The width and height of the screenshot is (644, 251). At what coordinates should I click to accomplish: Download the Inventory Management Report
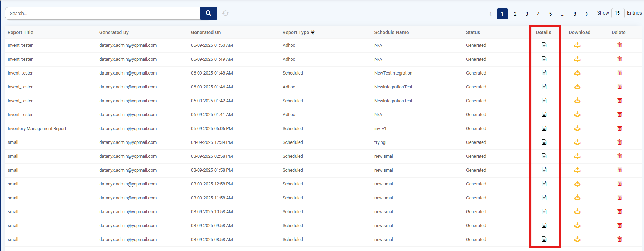click(577, 128)
